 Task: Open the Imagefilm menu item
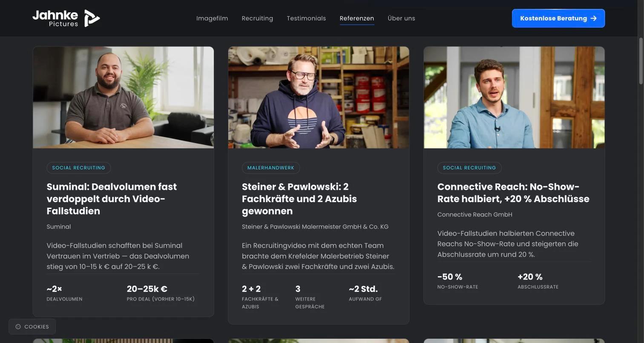212,18
